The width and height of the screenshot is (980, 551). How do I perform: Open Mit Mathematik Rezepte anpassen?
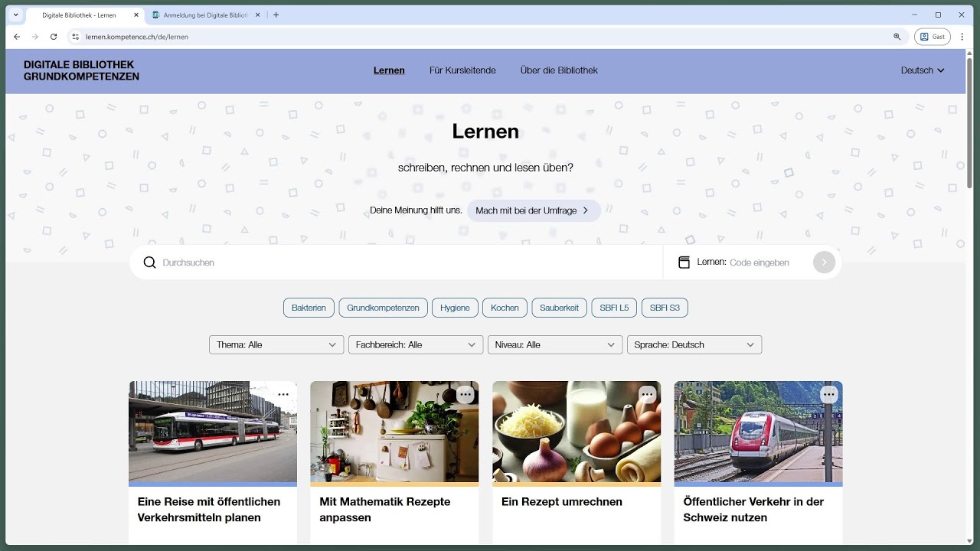(x=385, y=510)
